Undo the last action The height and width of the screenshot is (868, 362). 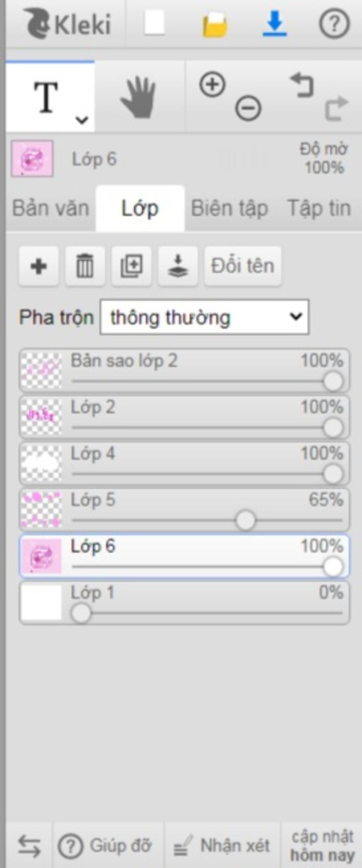pos(302,85)
